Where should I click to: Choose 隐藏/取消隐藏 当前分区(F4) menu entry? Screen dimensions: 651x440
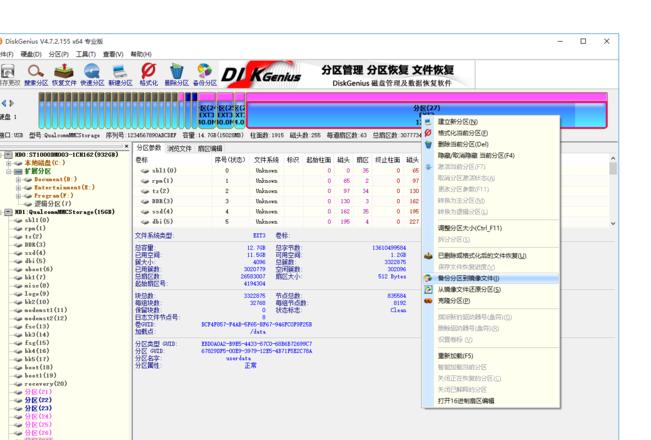pyautogui.click(x=491, y=155)
